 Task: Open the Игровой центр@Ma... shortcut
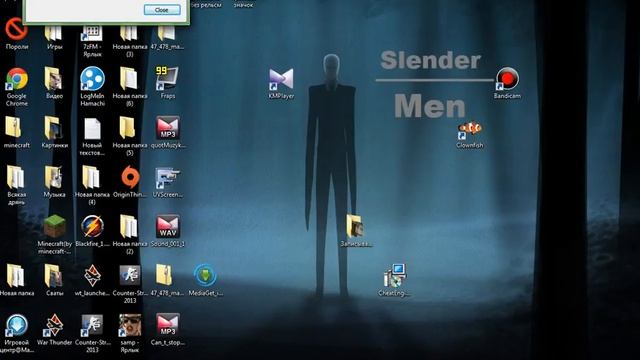click(16, 325)
